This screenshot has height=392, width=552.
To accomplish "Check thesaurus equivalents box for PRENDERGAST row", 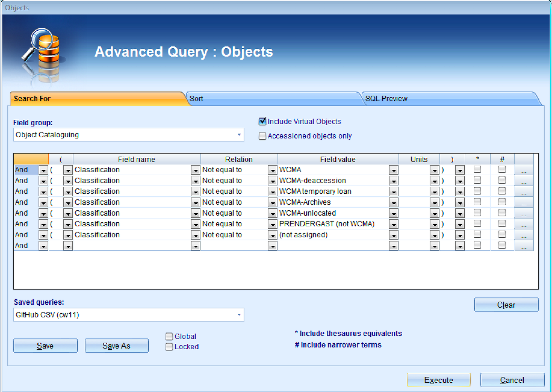I will 477,224.
